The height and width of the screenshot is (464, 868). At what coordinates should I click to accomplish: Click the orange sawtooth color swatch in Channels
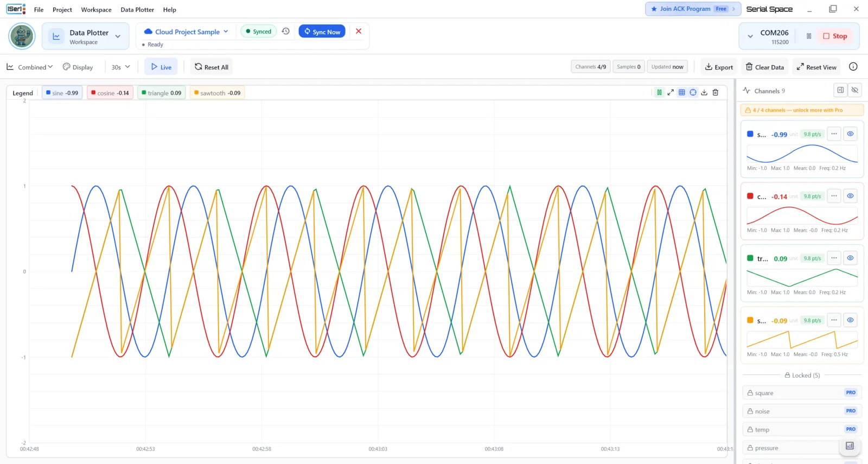(x=750, y=320)
